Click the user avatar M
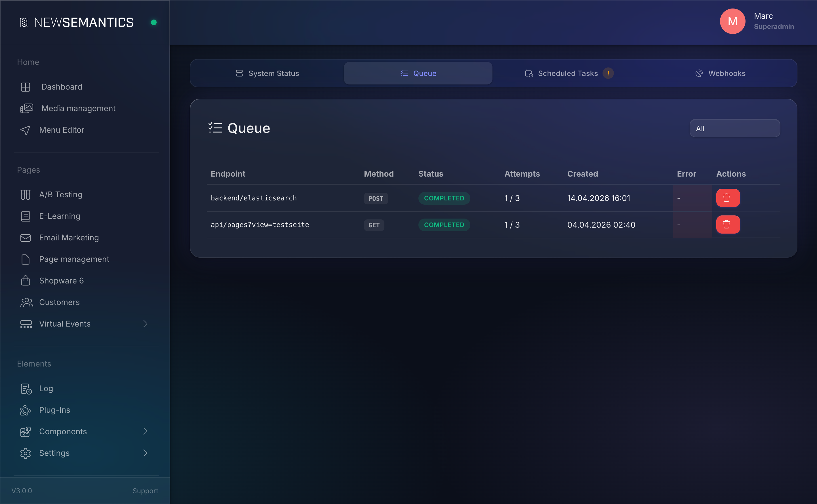Image resolution: width=817 pixels, height=504 pixels. pos(732,21)
